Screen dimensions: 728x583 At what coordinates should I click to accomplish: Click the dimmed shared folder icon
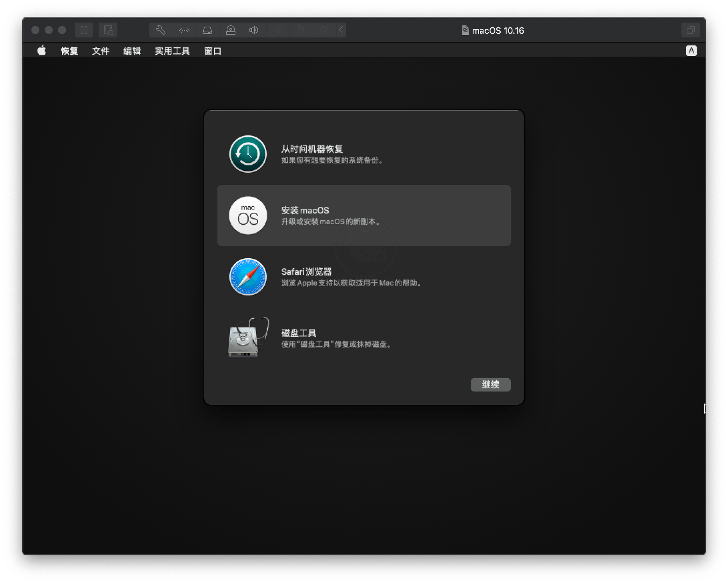tap(324, 30)
